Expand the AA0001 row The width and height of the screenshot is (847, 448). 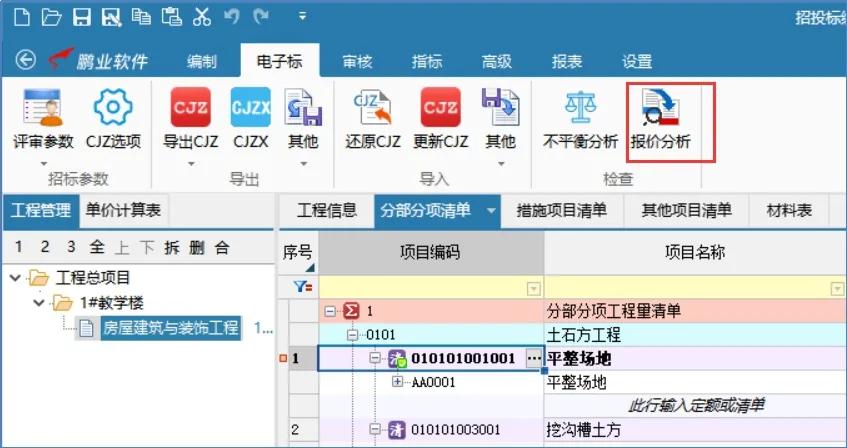pyautogui.click(x=398, y=382)
